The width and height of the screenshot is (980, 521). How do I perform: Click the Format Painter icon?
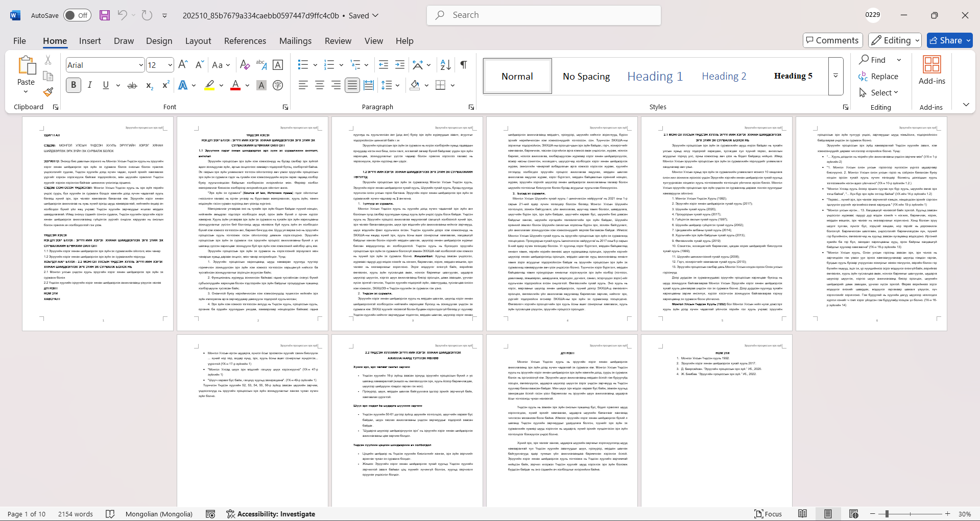[x=48, y=92]
